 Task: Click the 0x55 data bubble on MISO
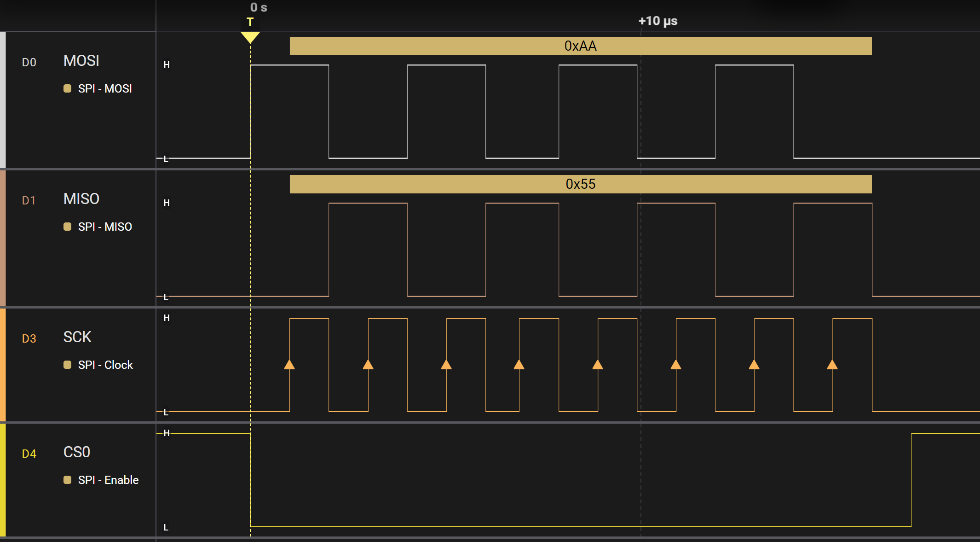click(580, 184)
